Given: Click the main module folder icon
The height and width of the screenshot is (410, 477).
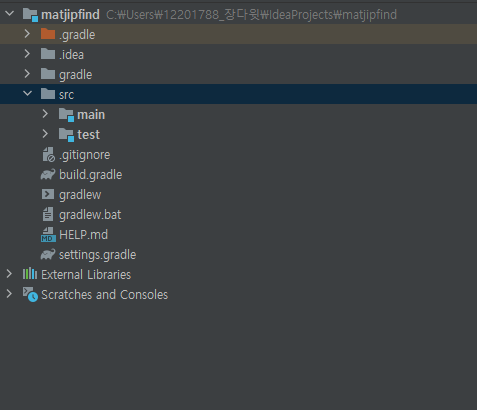Looking at the screenshot, I should [x=66, y=115].
